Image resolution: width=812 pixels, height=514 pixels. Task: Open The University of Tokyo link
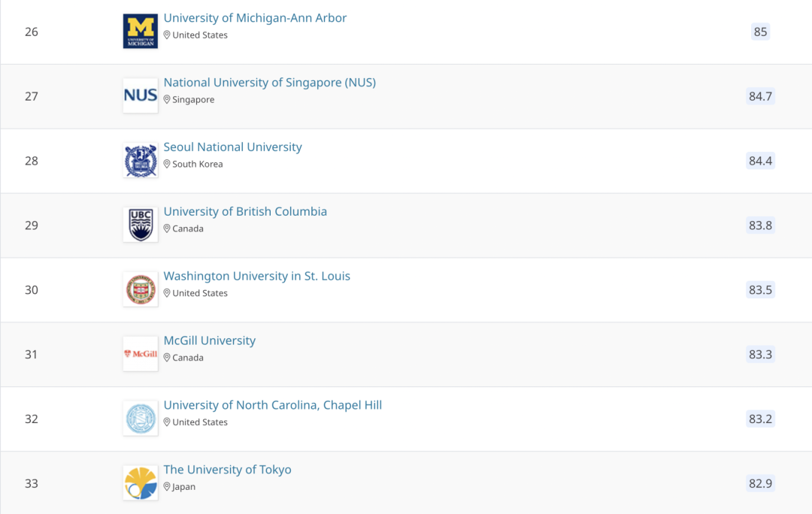pyautogui.click(x=227, y=470)
